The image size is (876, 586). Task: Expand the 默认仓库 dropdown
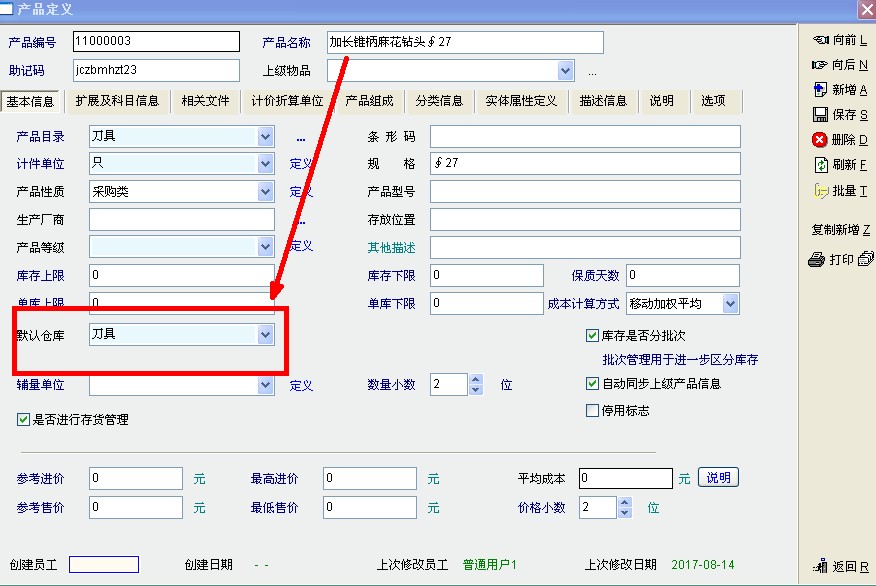(x=265, y=335)
